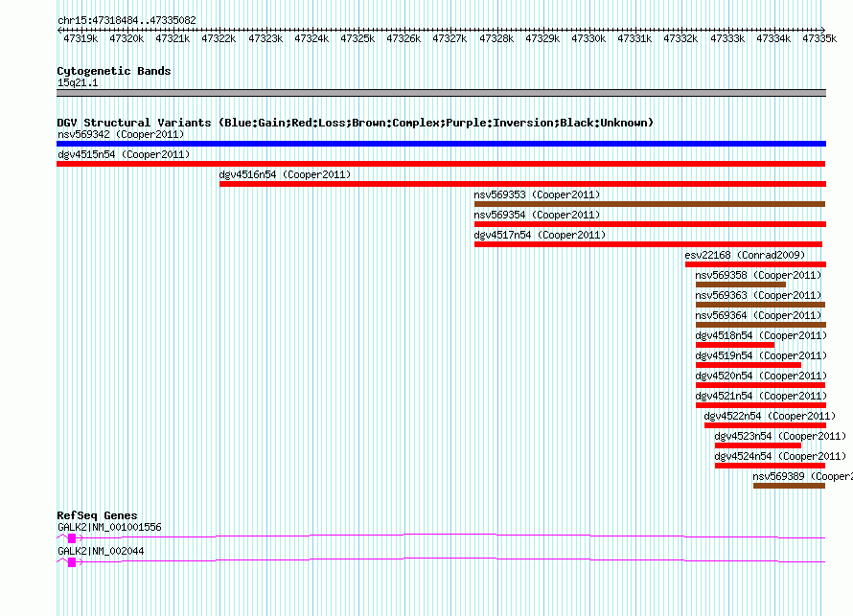Click the 47320k ruler tick label
This screenshot has height=616, width=853.
(x=127, y=38)
